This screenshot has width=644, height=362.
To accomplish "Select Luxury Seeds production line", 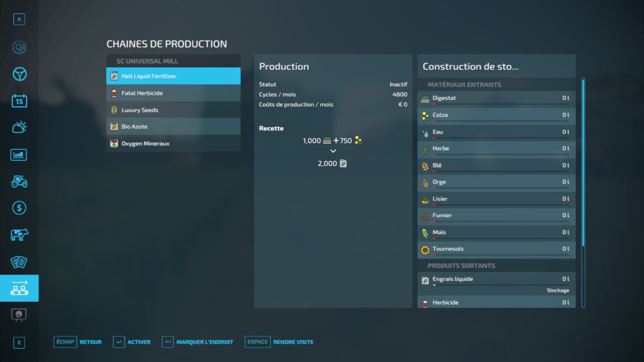I will [173, 110].
